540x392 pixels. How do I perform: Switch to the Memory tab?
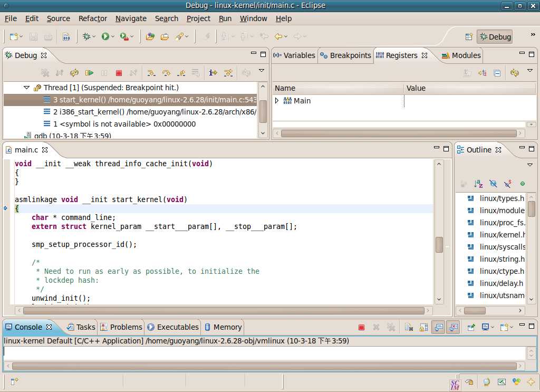pos(223,327)
